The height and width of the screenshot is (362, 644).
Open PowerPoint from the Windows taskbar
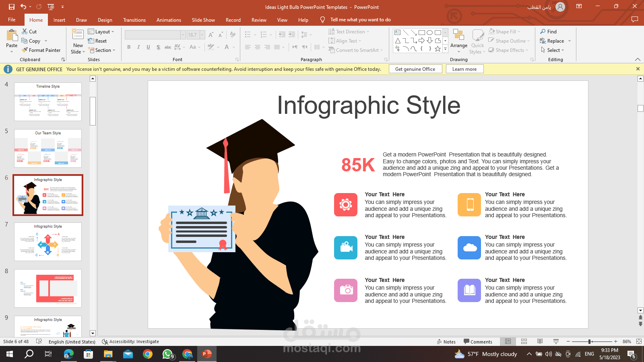(207, 354)
